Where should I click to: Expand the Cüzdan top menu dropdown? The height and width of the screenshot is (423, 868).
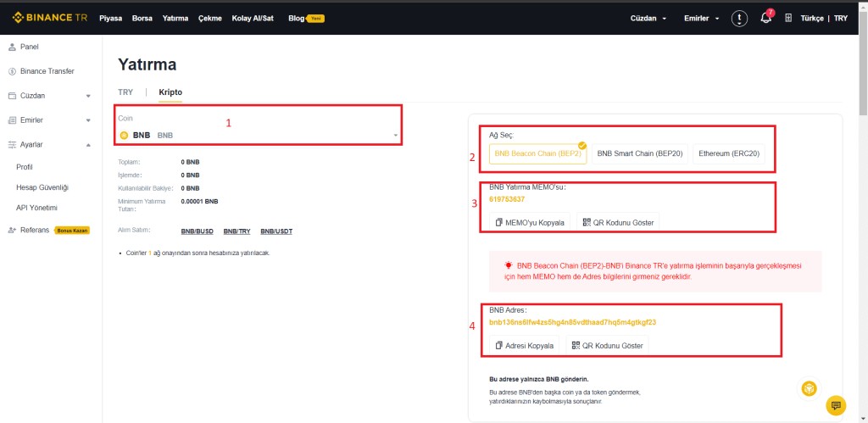tap(648, 19)
